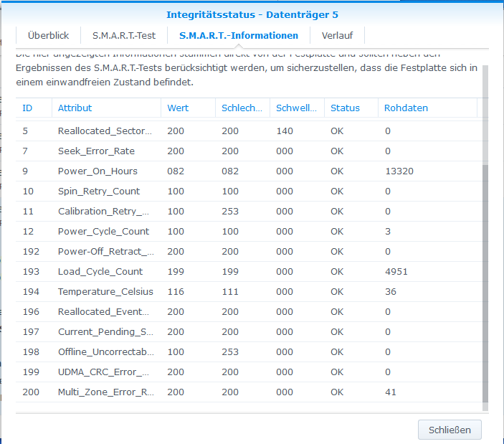The width and height of the screenshot is (504, 444).
Task: Sort by the Attribut column header
Action: click(106, 108)
